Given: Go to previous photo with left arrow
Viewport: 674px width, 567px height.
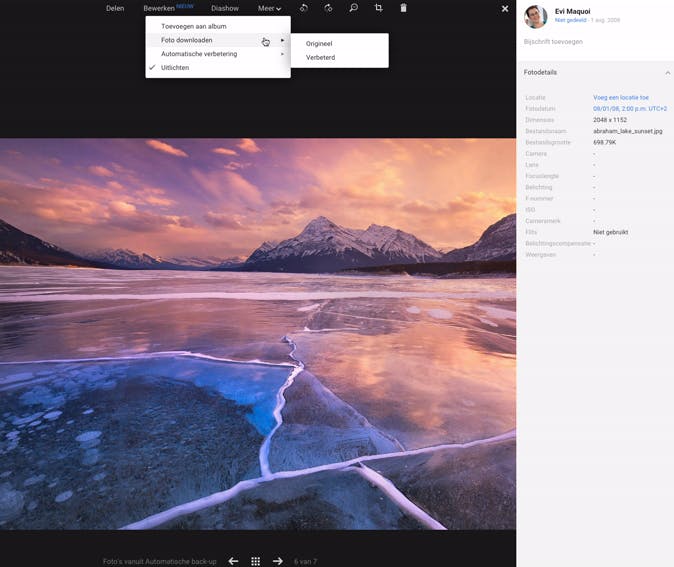Looking at the screenshot, I should [233, 561].
